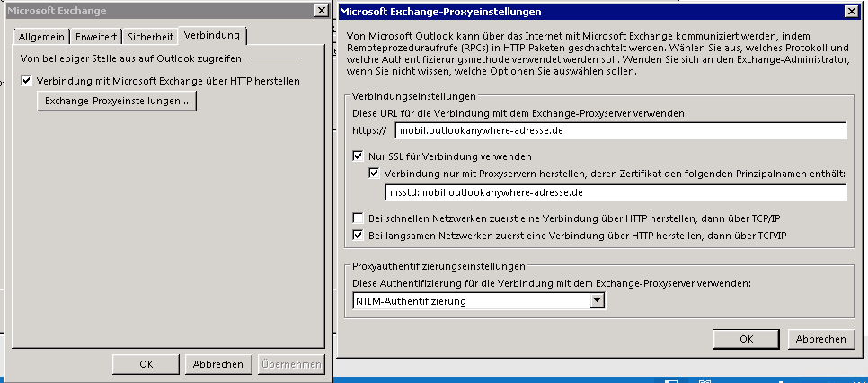Disable Bei langsamen Netzwerken HTTP first option
Image resolution: width=868 pixels, height=383 pixels.
click(358, 236)
